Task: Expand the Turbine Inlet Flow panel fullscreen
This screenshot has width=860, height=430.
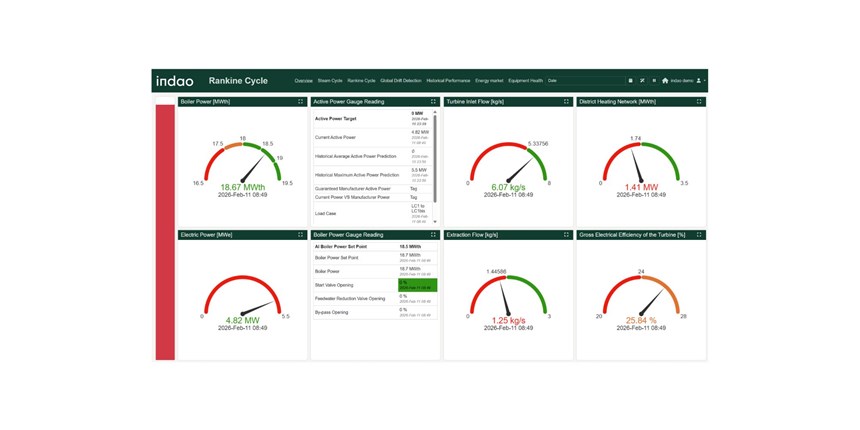Action: (x=566, y=102)
